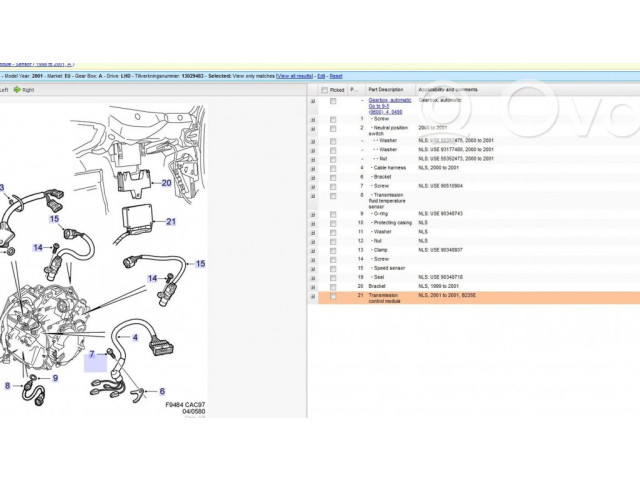
Task: Select callout 6 in the diagram
Action: (162, 391)
